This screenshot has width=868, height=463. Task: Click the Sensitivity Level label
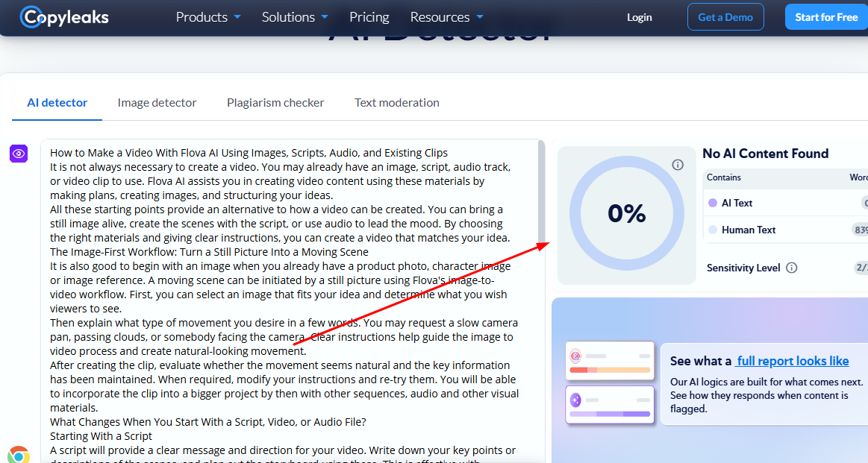click(x=743, y=268)
